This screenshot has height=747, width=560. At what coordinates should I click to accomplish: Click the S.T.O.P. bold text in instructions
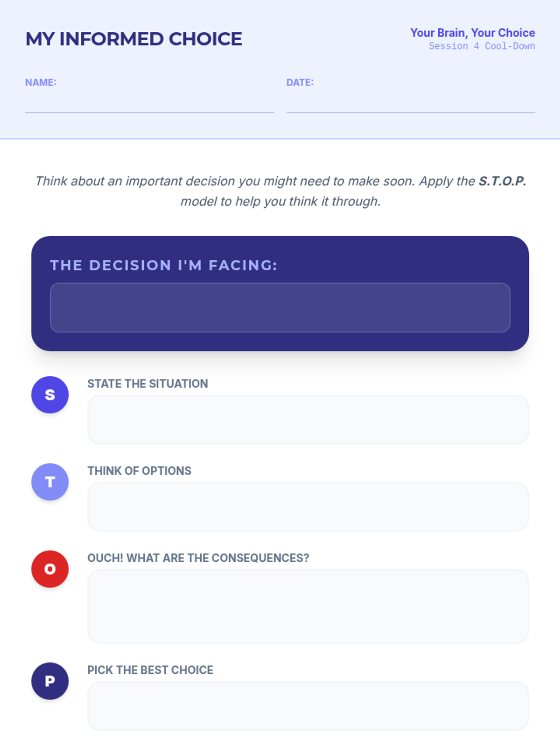pyautogui.click(x=502, y=181)
